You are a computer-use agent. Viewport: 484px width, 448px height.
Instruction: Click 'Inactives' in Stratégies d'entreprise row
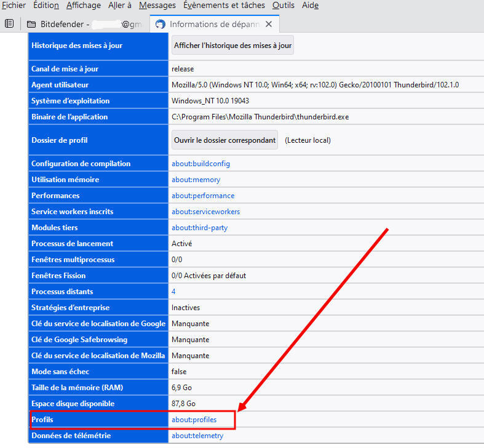click(x=186, y=308)
